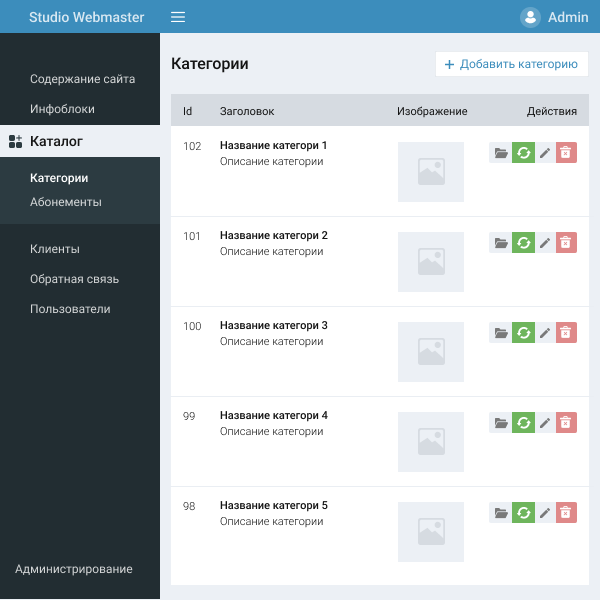Select title Название категори 1
Viewport: 600px width, 600px height.
click(273, 145)
